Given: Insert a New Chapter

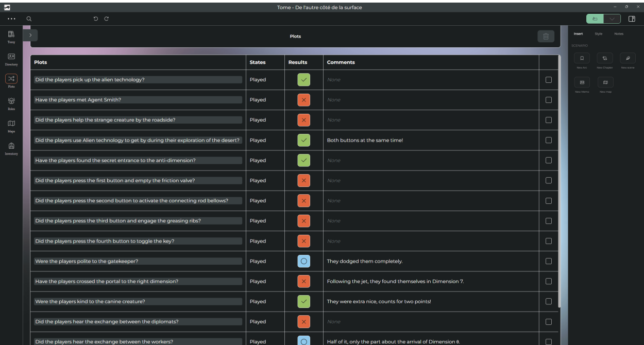Looking at the screenshot, I should tap(605, 59).
